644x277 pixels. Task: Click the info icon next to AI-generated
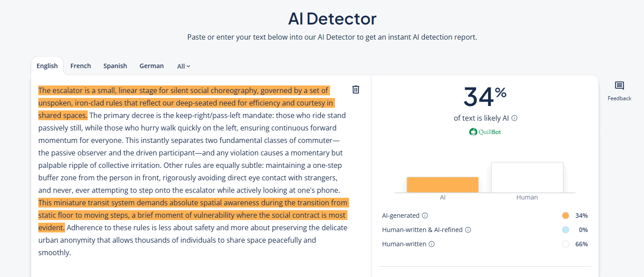[x=425, y=216]
